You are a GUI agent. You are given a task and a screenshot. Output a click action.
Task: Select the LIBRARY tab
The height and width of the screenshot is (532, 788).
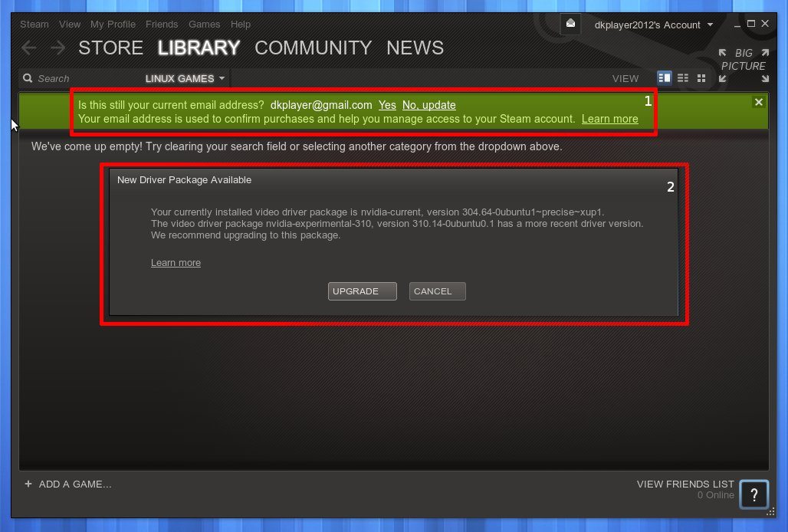click(199, 48)
